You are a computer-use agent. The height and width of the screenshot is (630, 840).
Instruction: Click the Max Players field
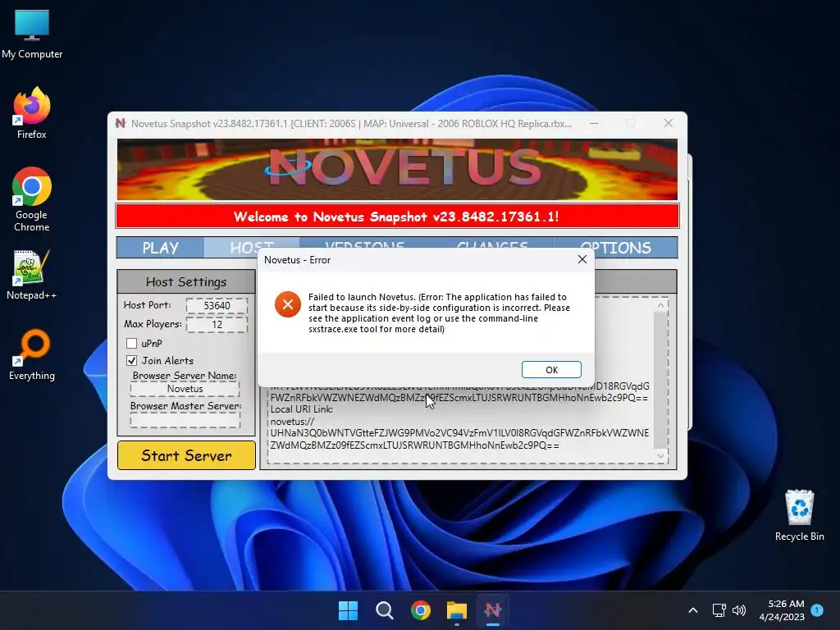click(x=217, y=325)
